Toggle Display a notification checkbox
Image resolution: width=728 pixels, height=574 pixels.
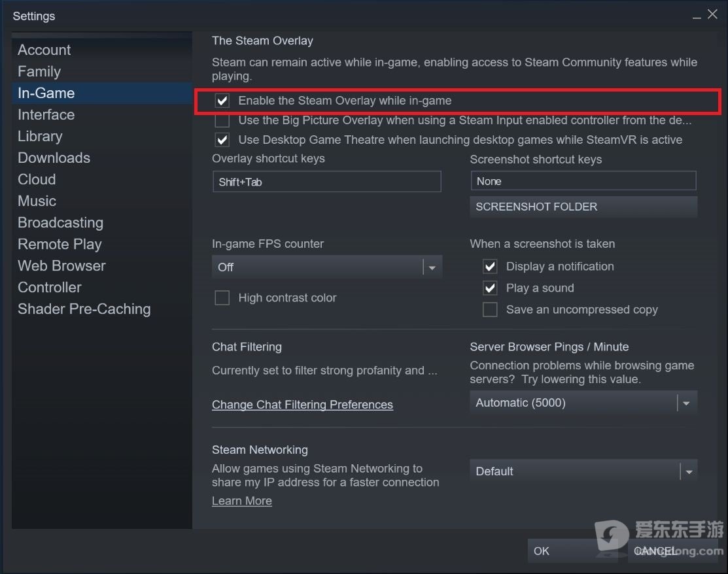pyautogui.click(x=491, y=266)
